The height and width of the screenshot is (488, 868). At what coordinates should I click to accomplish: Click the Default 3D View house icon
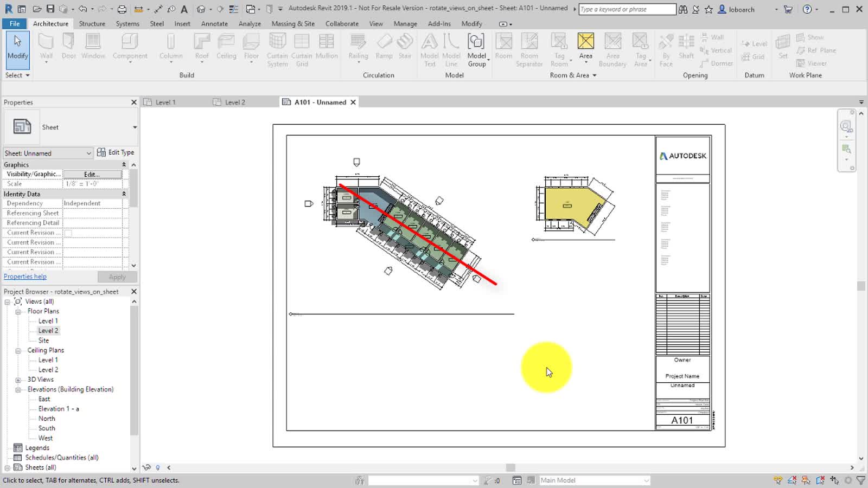(x=201, y=9)
